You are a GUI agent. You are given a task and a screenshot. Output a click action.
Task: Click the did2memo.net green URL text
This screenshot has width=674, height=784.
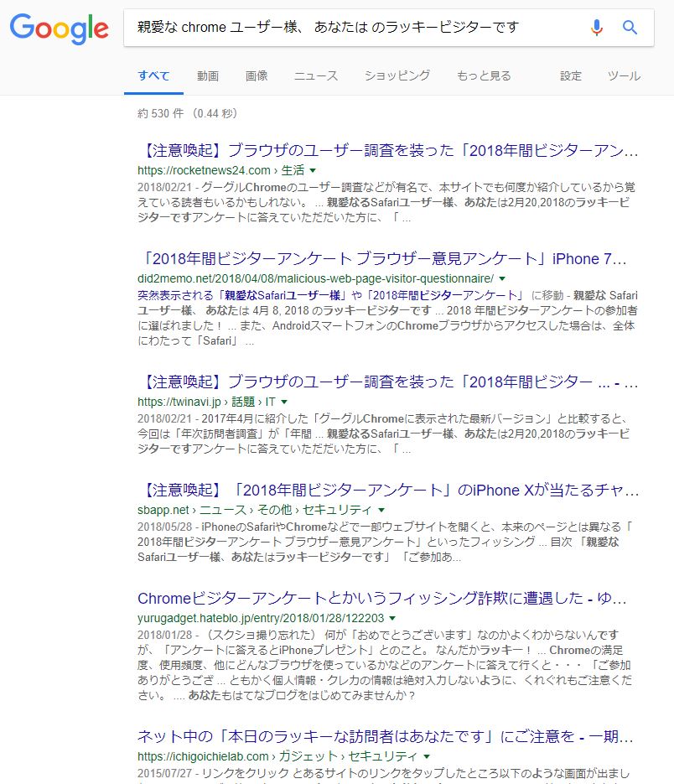(315, 278)
